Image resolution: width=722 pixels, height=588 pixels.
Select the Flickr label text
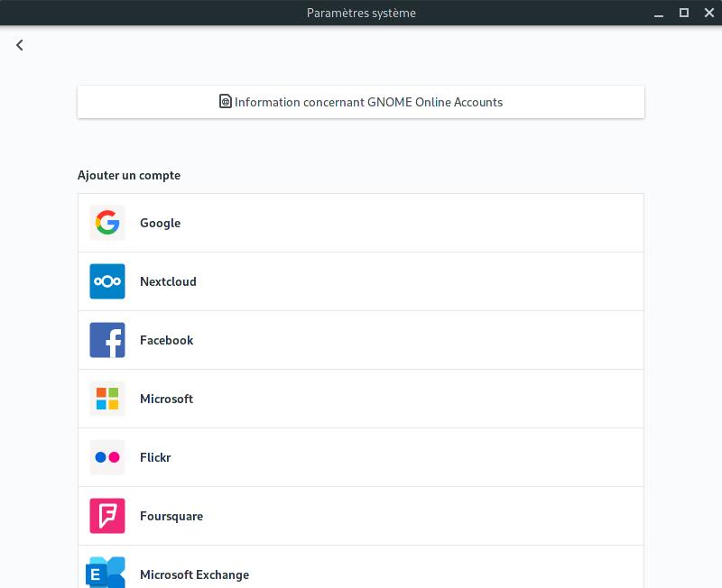click(x=155, y=457)
